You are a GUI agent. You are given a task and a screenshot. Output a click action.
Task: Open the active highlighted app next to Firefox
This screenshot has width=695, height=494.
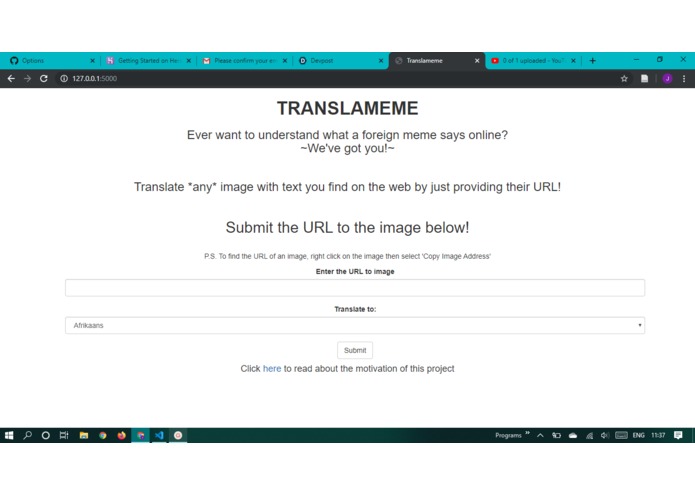click(x=141, y=436)
